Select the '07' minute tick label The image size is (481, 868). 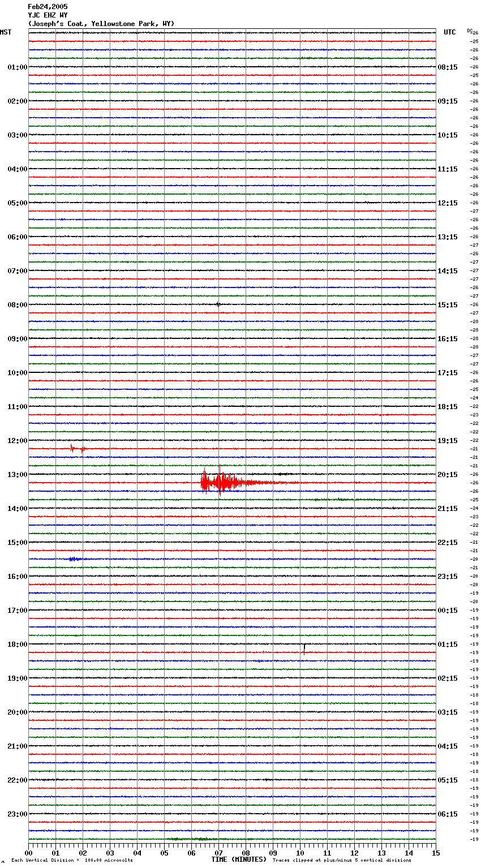[x=218, y=853]
